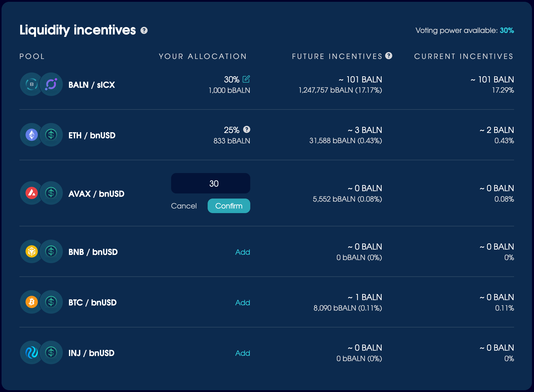Click the Injective token icon
Image resolution: width=534 pixels, height=392 pixels.
32,352
